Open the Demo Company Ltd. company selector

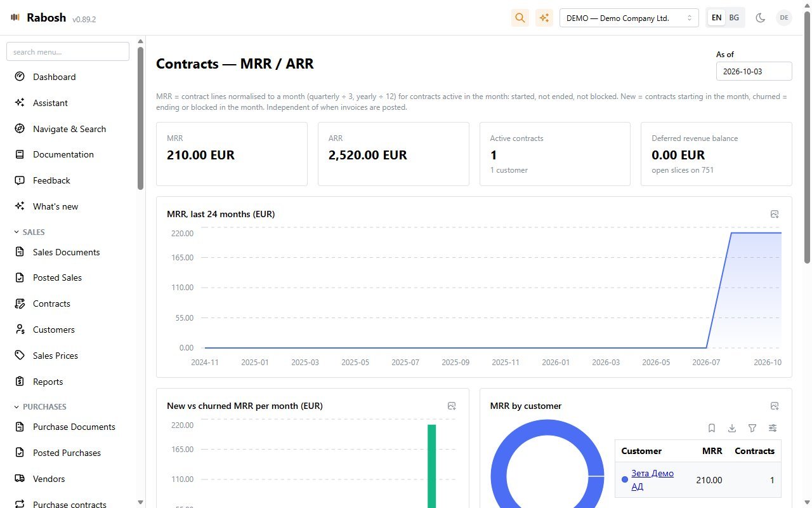629,18
